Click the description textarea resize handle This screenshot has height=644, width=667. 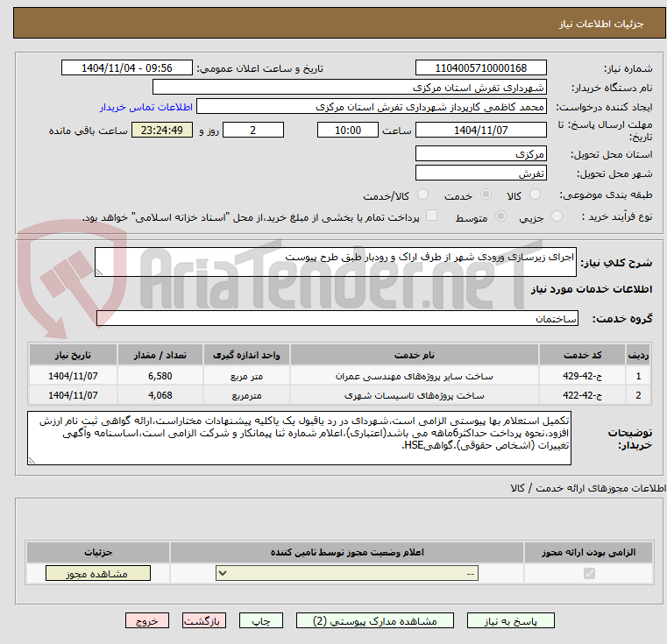(x=99, y=272)
